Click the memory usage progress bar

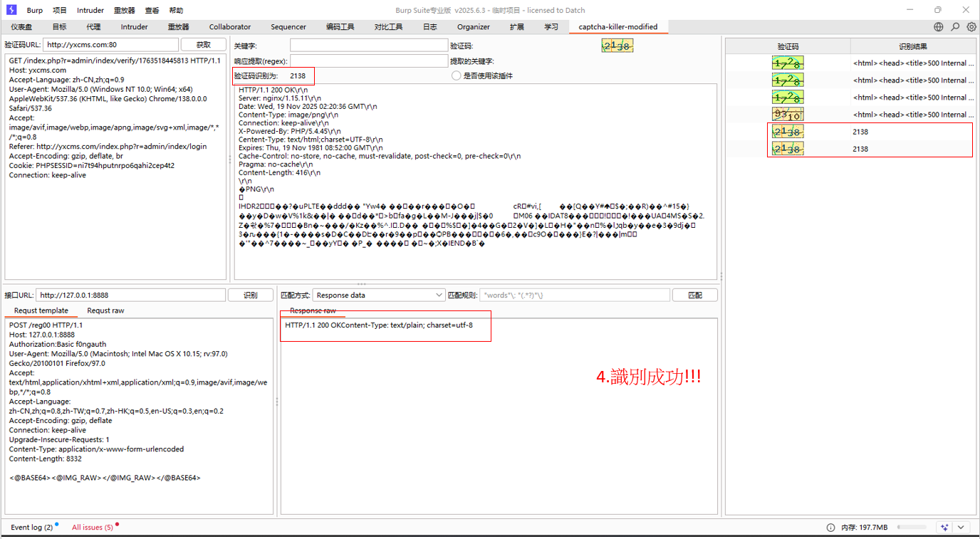912,528
